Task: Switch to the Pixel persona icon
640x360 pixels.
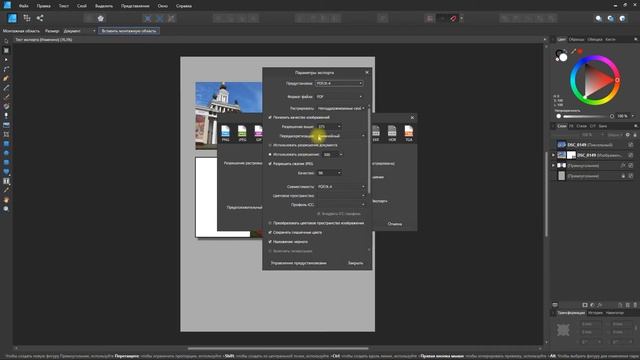Action: tap(27, 18)
